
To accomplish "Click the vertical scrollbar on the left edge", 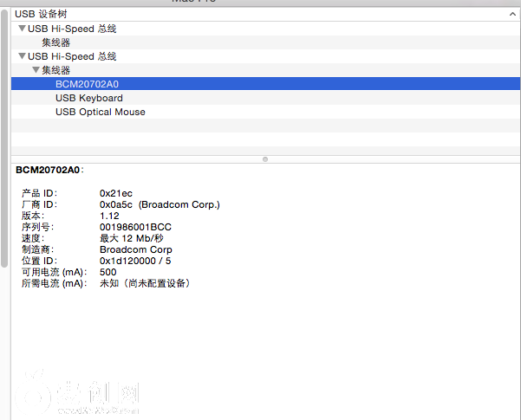I will [x=4, y=87].
